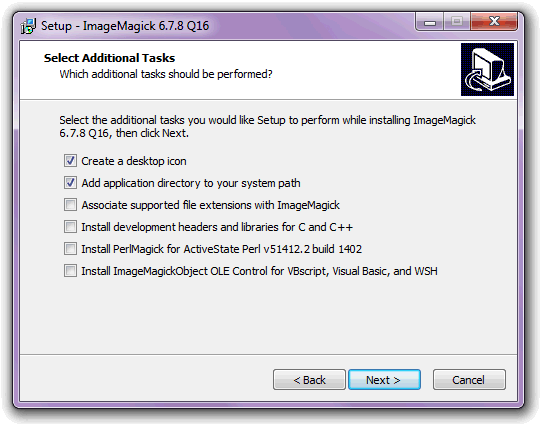The height and width of the screenshot is (426, 546).
Task: Go to previous step with Back button
Action: click(309, 380)
